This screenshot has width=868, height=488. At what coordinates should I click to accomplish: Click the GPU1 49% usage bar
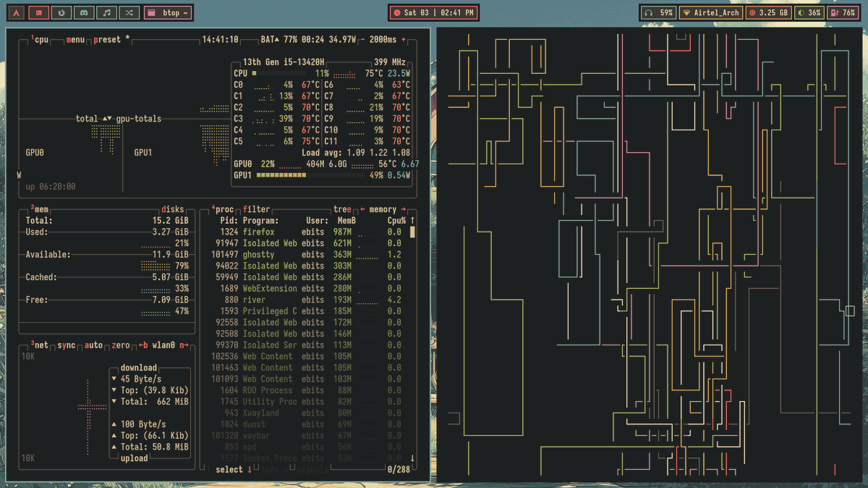tap(311, 175)
